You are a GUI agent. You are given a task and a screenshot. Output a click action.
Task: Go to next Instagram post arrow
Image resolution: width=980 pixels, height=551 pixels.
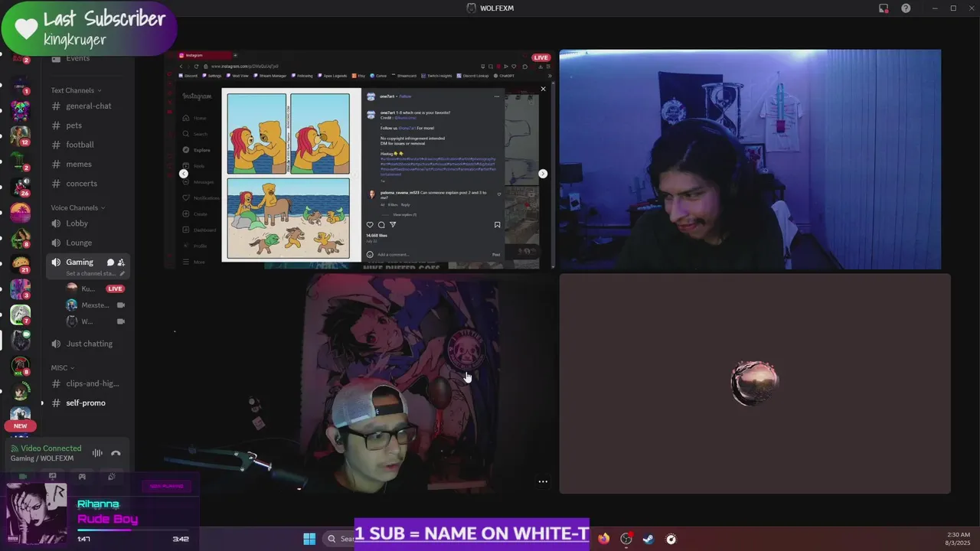pos(543,174)
